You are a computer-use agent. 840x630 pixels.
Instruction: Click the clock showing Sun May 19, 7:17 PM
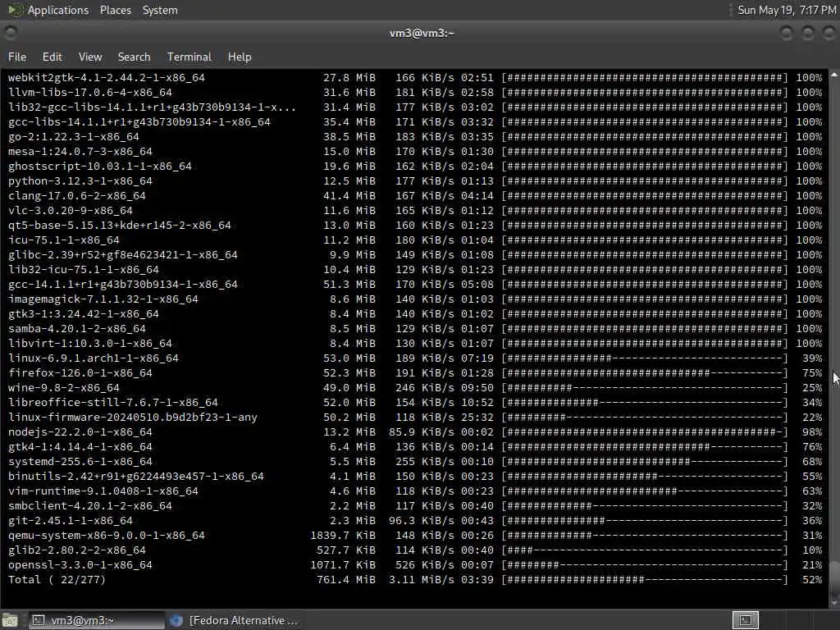(787, 10)
